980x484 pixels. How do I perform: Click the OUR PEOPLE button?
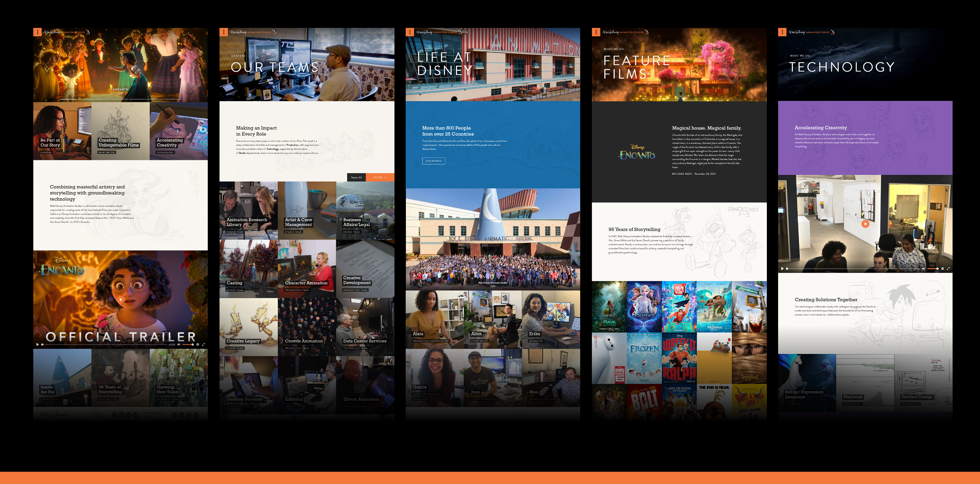tap(434, 161)
